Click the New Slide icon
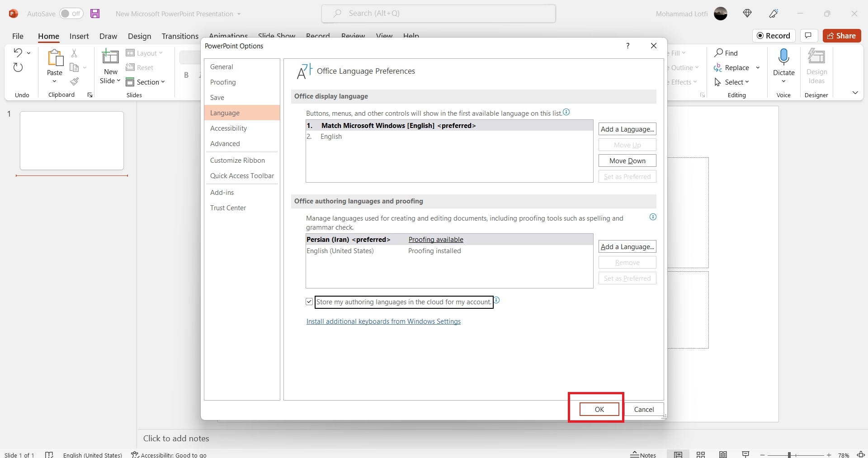This screenshot has height=458, width=868. click(x=110, y=57)
